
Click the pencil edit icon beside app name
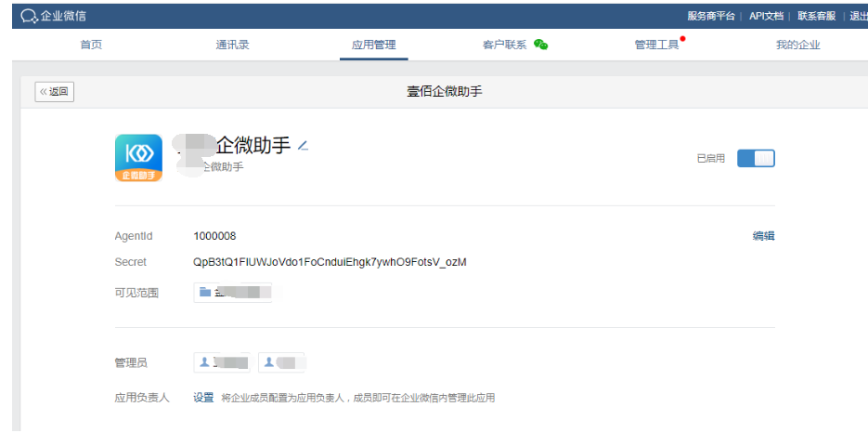pyautogui.click(x=303, y=146)
